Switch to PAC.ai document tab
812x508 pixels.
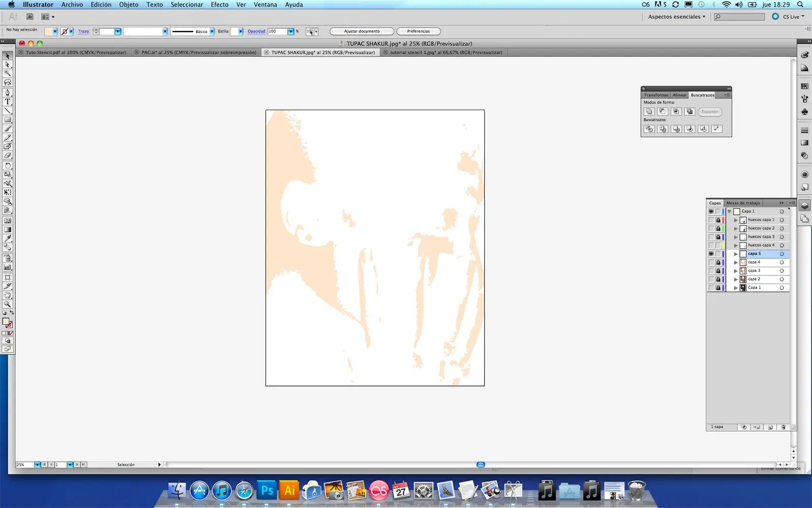[x=196, y=52]
